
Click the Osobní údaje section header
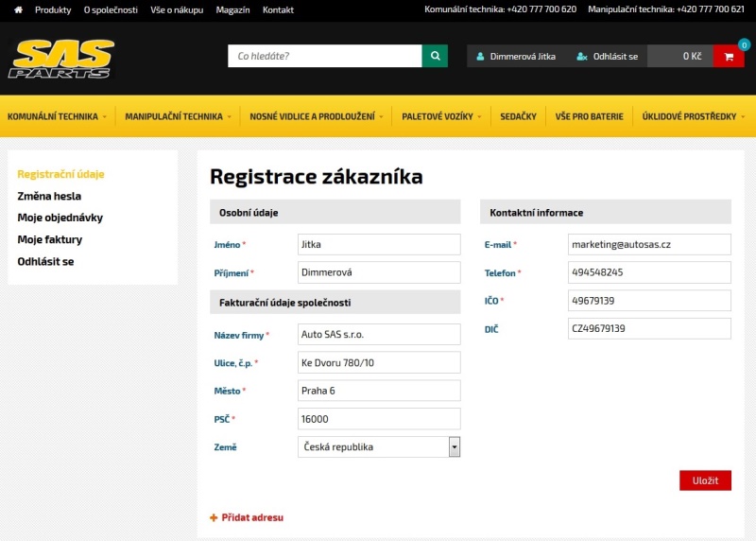(335, 213)
